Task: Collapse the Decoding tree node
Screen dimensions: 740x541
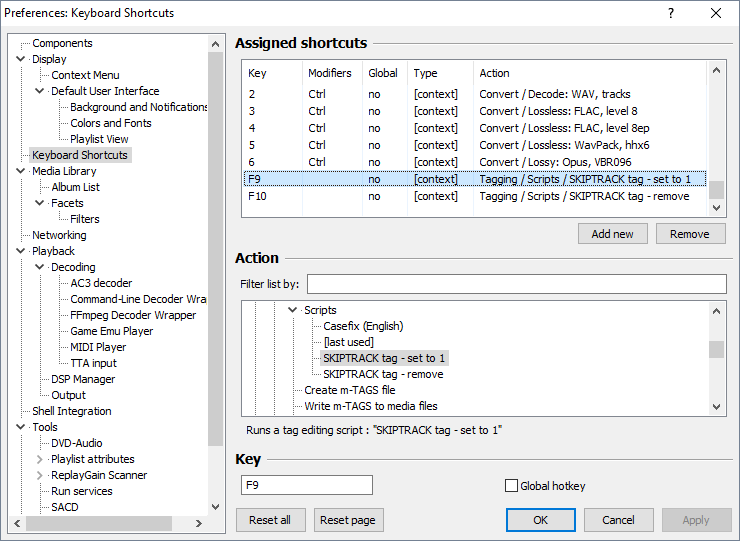Action: point(40,267)
